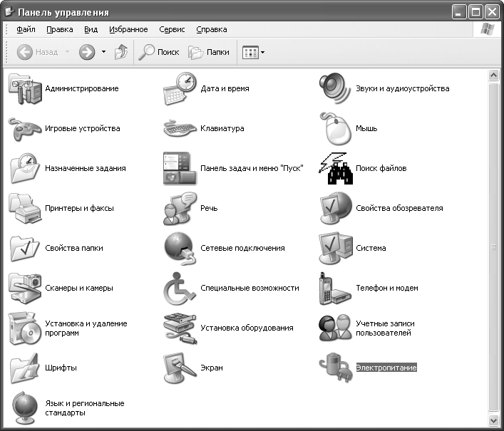Image resolution: width=504 pixels, height=431 pixels.
Task: Expand the forward history dropdown arrow
Action: click(103, 52)
